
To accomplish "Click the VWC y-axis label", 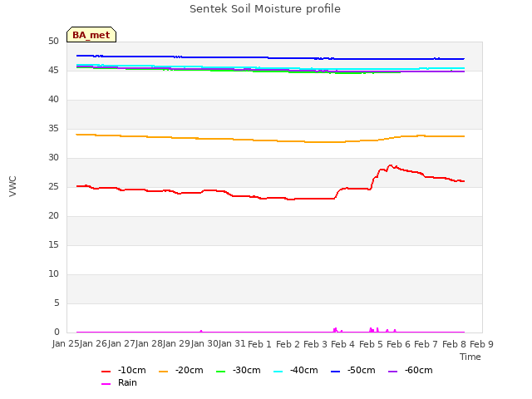I will 12,186.
